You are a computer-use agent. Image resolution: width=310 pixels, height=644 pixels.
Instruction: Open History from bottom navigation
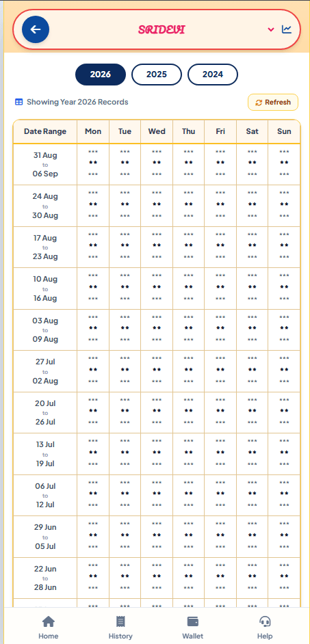(x=120, y=627)
